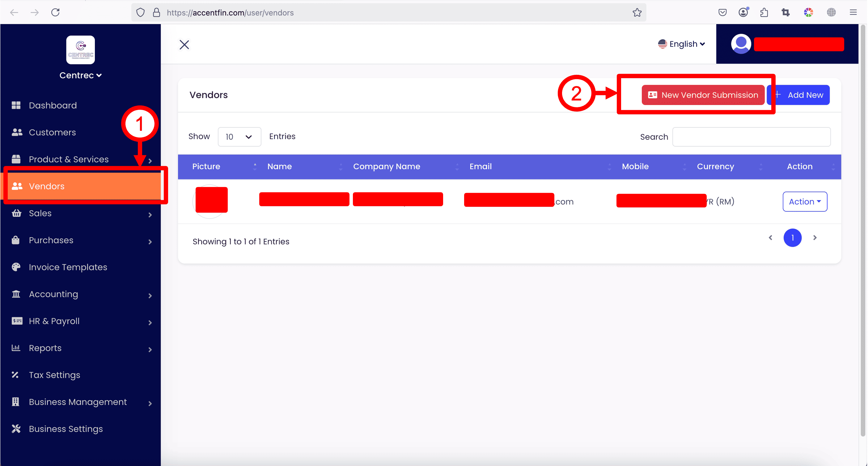Open Tax Settings in the sidebar

coord(55,375)
